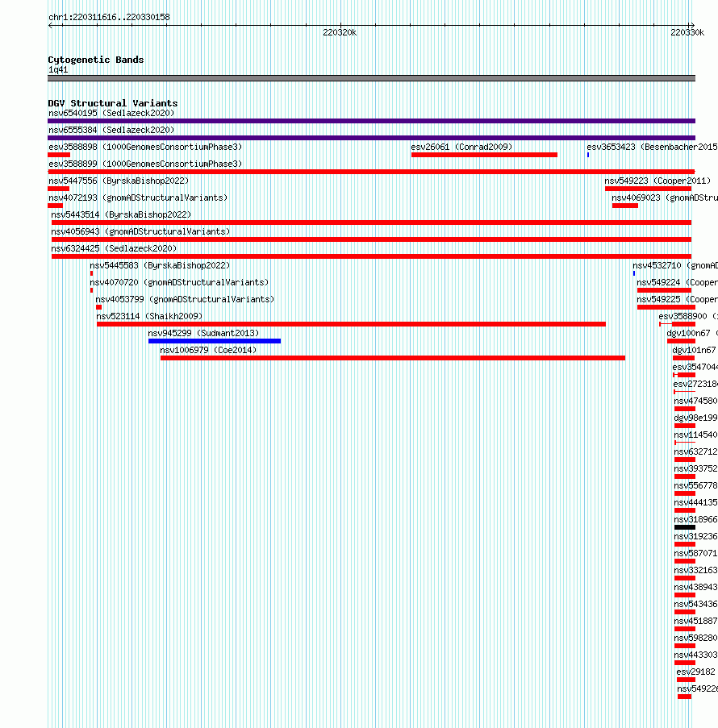Viewport: 718px width, 728px height.
Task: Open the nsv587071 variant label
Action: [695, 554]
